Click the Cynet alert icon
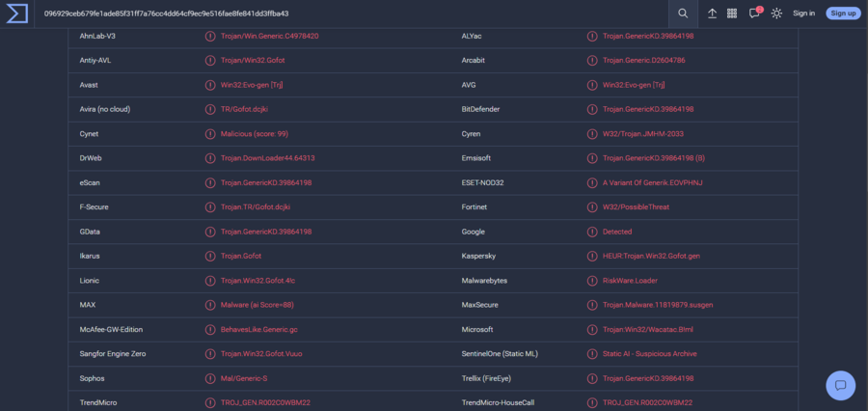 [x=210, y=134]
